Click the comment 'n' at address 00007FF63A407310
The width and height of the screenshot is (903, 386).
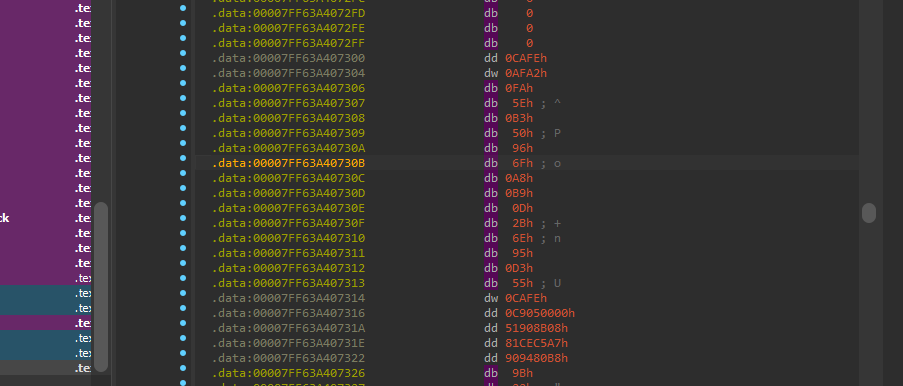[x=557, y=239]
